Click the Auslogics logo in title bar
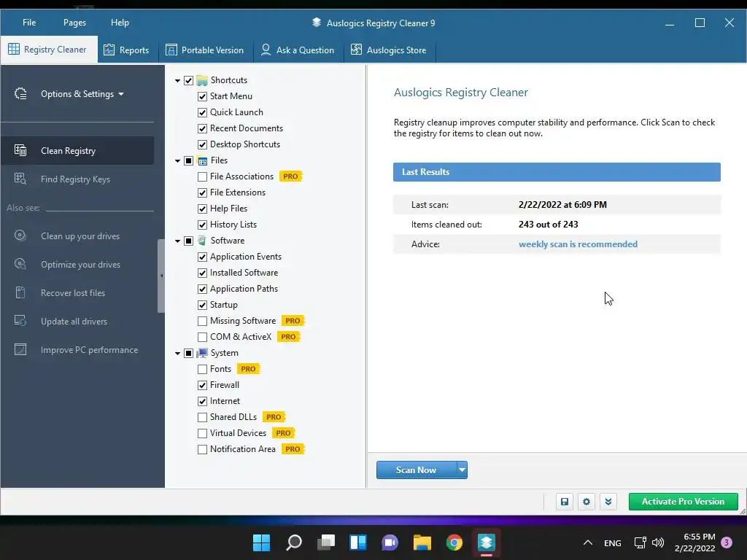Screen dimensions: 747x560 (317, 23)
